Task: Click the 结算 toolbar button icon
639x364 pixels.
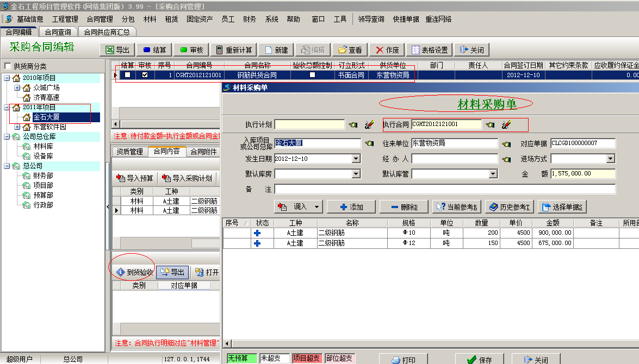Action: click(x=147, y=50)
